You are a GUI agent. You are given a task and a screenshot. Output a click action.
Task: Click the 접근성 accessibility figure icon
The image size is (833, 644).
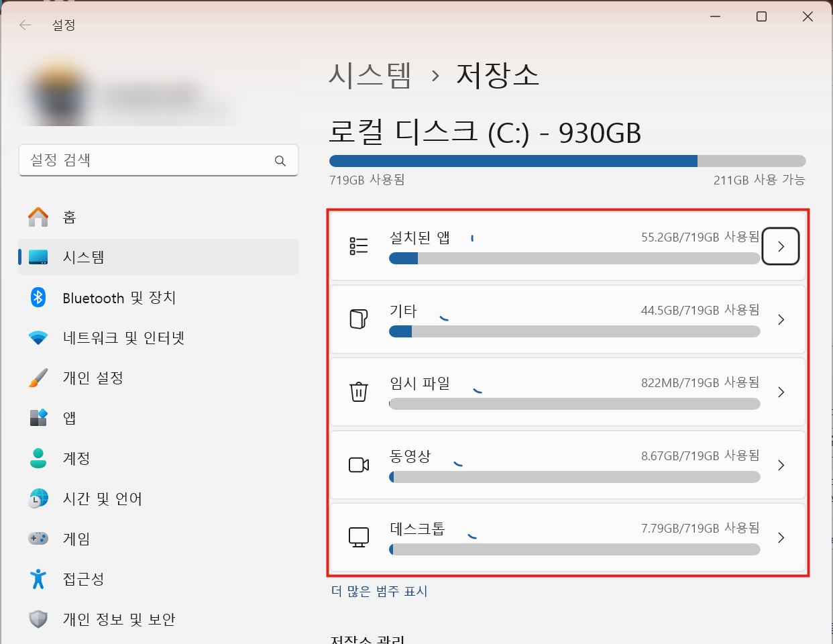(38, 579)
